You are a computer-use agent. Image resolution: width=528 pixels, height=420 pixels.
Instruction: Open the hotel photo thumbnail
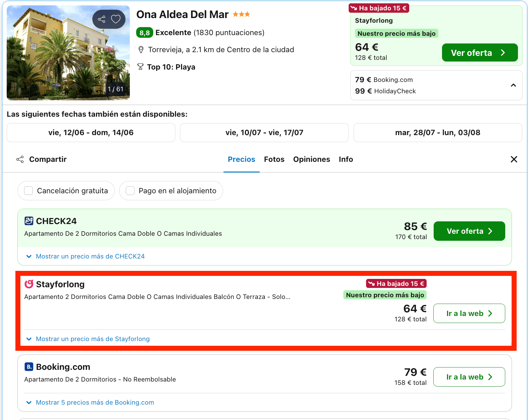pos(68,53)
